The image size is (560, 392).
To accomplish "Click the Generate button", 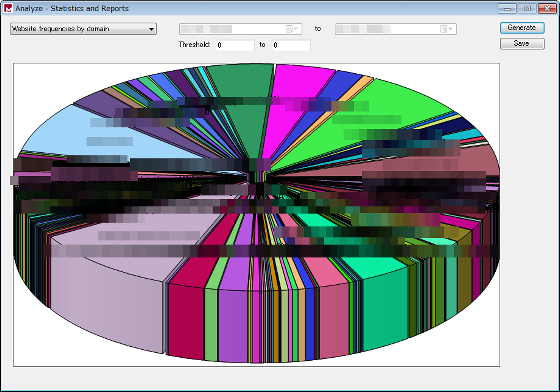I will pyautogui.click(x=522, y=28).
